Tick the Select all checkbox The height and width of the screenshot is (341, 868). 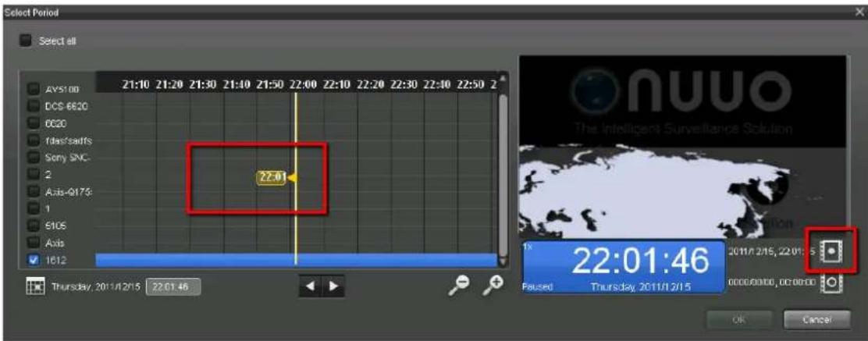(x=26, y=41)
